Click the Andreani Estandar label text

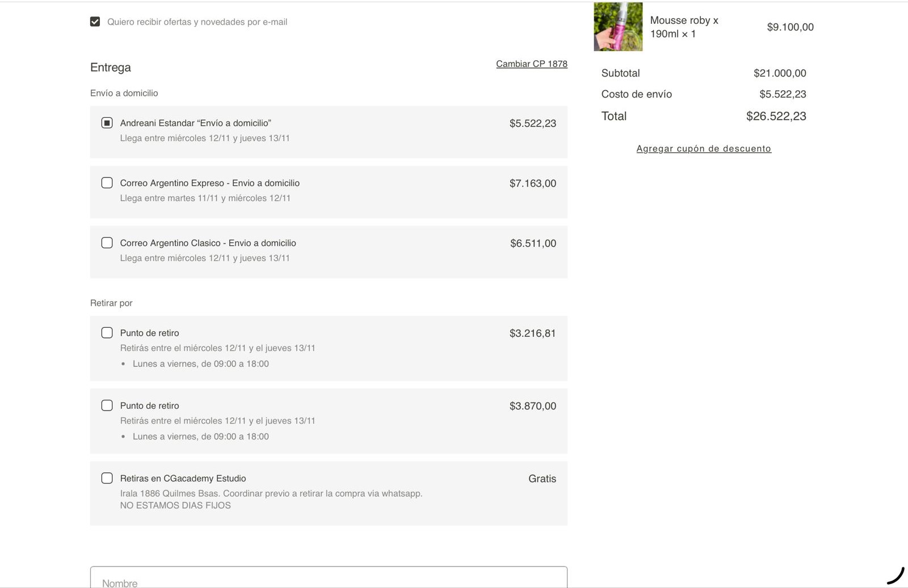pyautogui.click(x=195, y=123)
